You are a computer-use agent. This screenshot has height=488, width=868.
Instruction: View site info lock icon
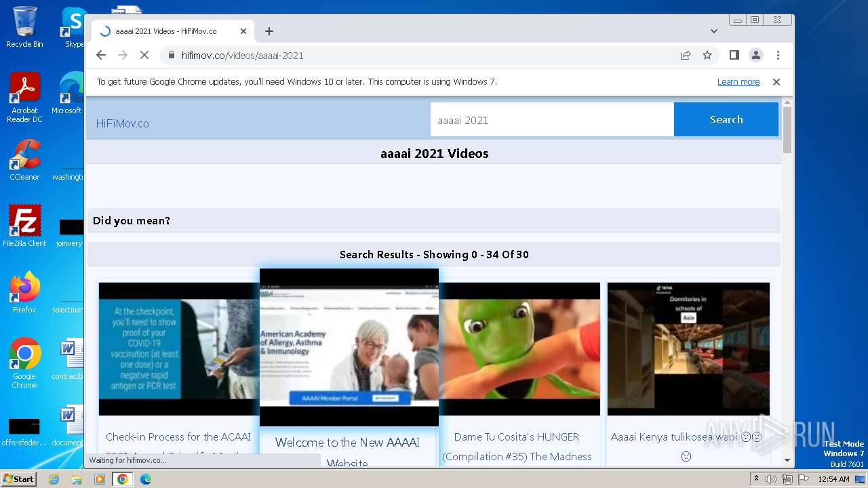pyautogui.click(x=172, y=55)
